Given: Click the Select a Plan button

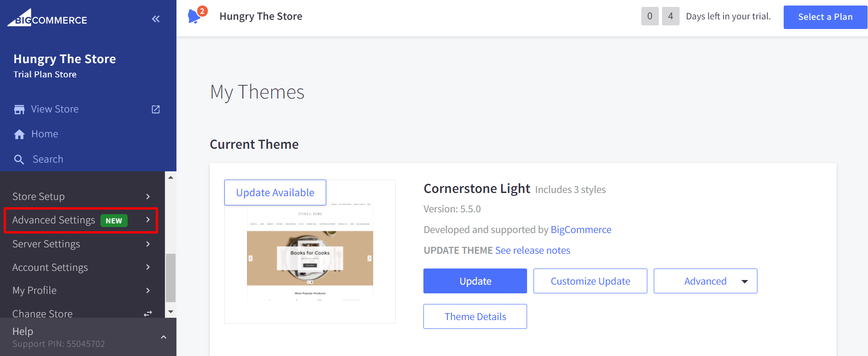Looking at the screenshot, I should (x=825, y=17).
